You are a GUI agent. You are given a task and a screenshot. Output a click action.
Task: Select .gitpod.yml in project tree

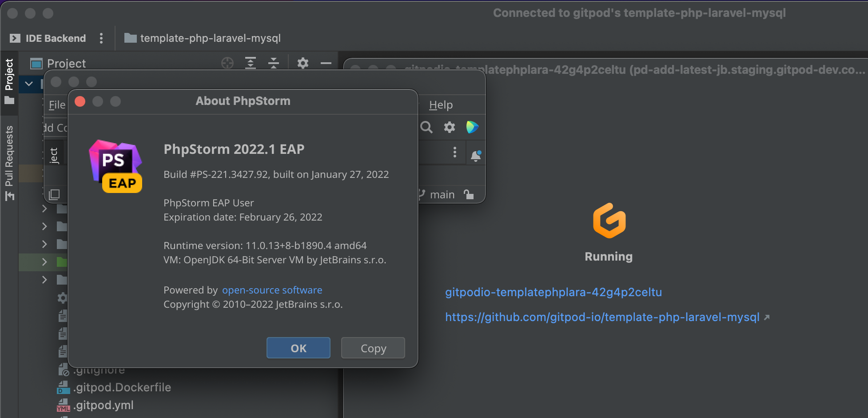point(104,405)
